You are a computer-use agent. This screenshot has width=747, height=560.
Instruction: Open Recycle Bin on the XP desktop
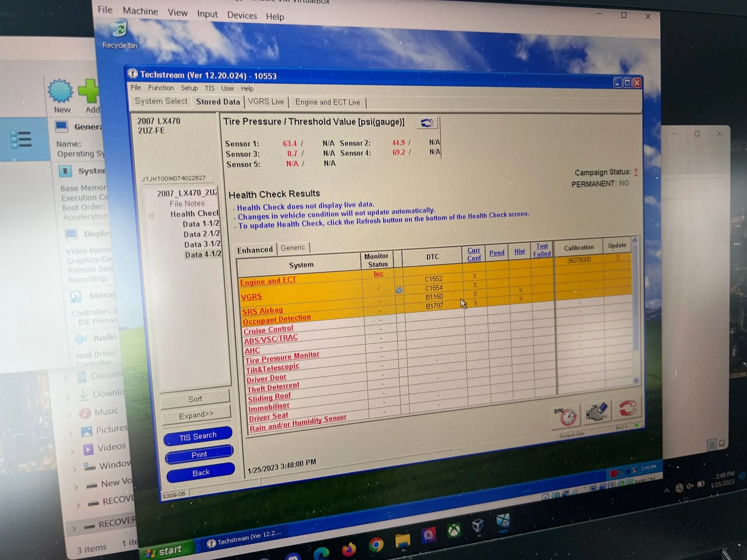click(119, 35)
